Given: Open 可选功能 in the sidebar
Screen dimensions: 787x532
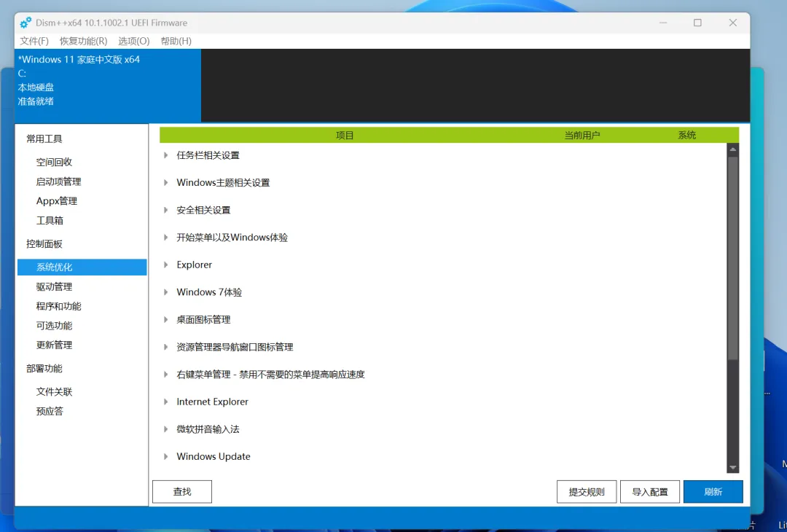Looking at the screenshot, I should [54, 326].
